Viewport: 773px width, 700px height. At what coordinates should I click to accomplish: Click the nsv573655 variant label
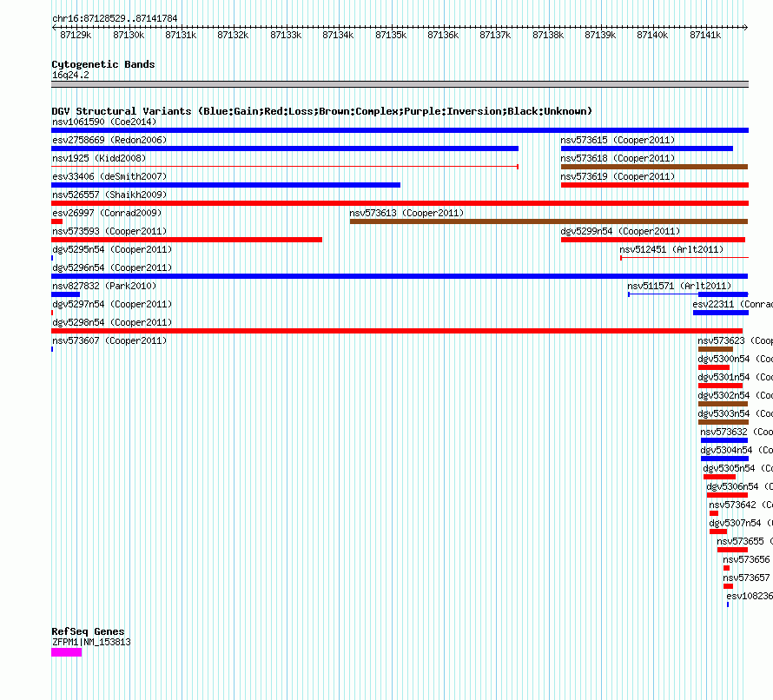(x=745, y=541)
